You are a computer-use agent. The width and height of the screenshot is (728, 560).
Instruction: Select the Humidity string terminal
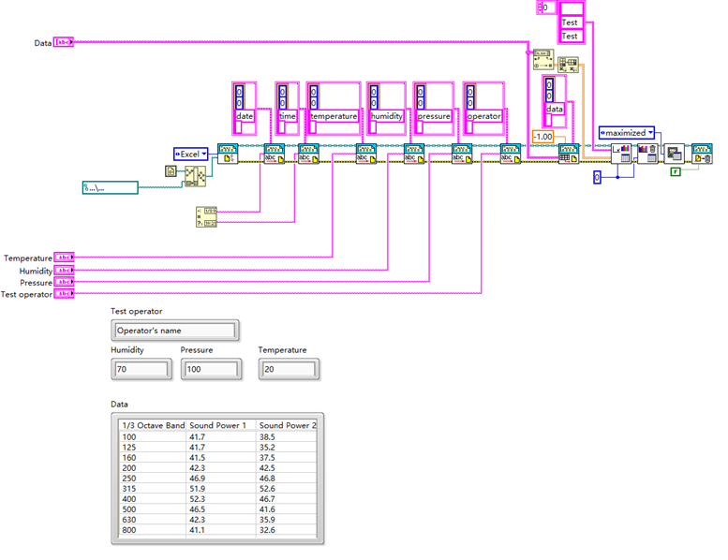(64, 270)
